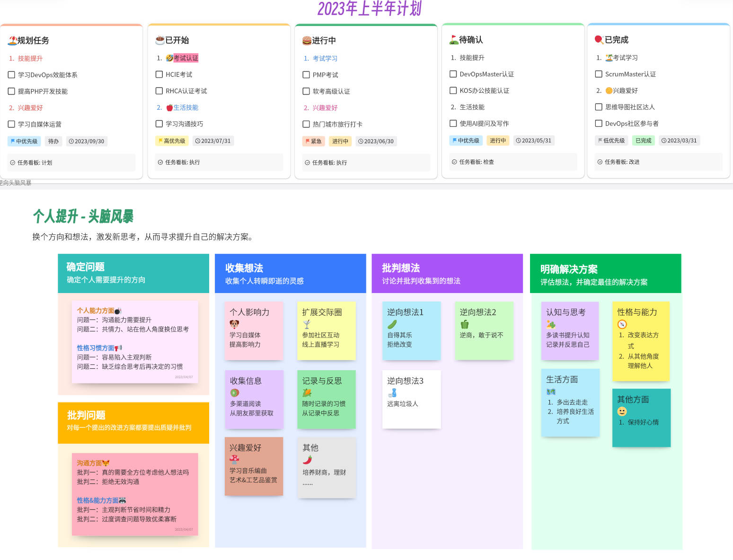Tick the 使用AI提问及写作 checkbox
This screenshot has width=733, height=560.
pos(453,123)
